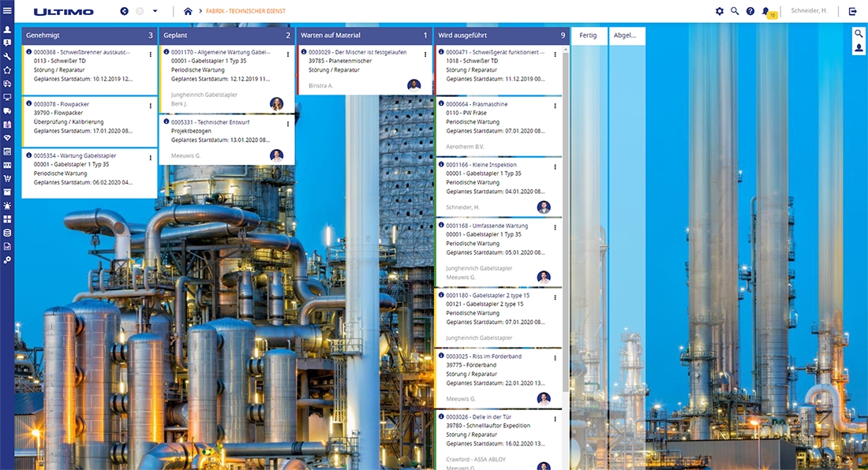The image size is (868, 470).
Task: Click the alarm siren icon in sidebar
Action: click(x=7, y=206)
